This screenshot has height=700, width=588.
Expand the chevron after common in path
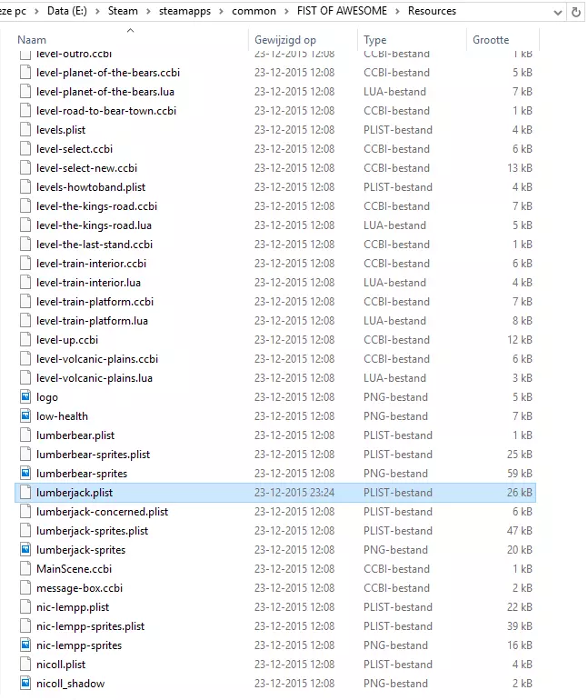point(286,12)
